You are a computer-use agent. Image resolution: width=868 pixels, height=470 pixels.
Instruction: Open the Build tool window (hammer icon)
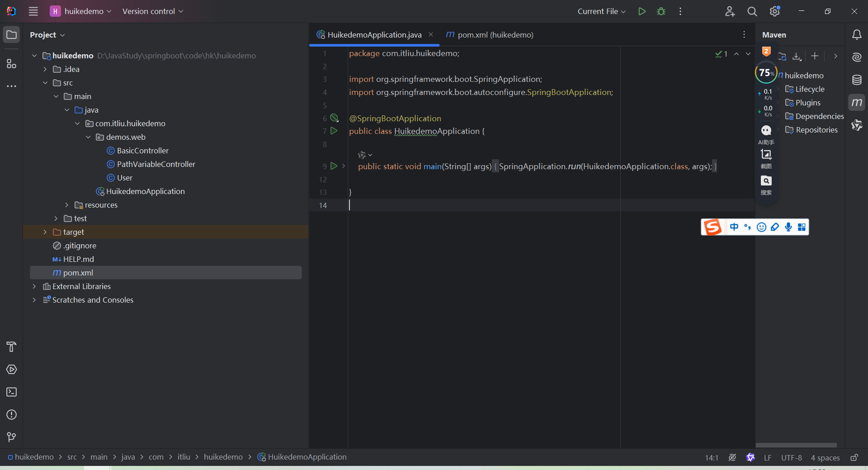[11, 347]
